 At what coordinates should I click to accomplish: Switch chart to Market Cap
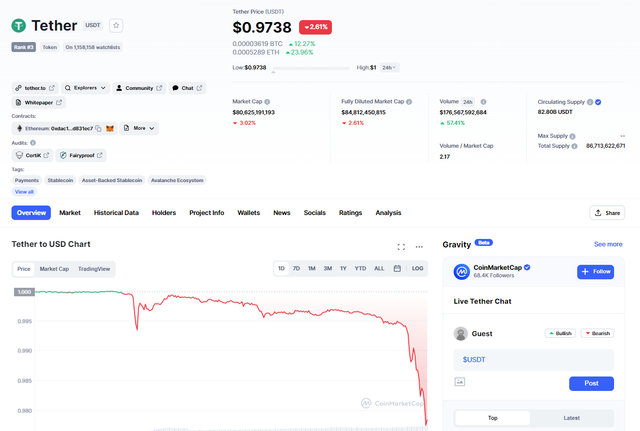tap(54, 269)
